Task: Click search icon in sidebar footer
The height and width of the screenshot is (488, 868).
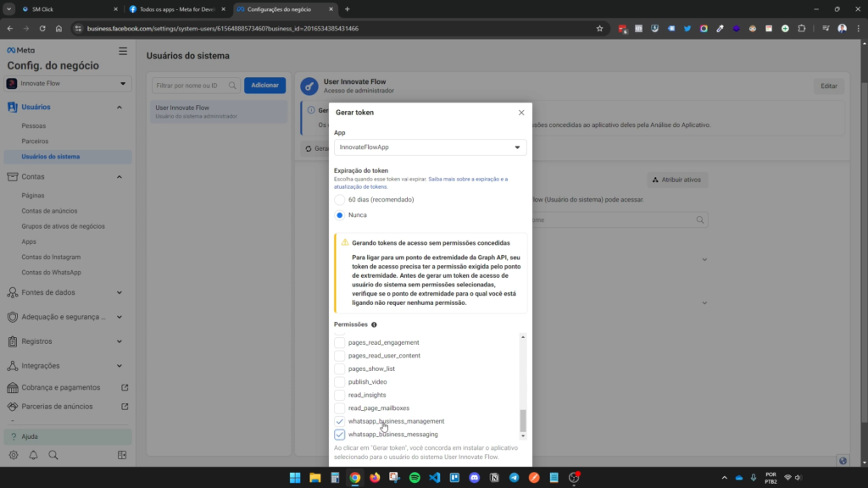Action: click(x=53, y=455)
